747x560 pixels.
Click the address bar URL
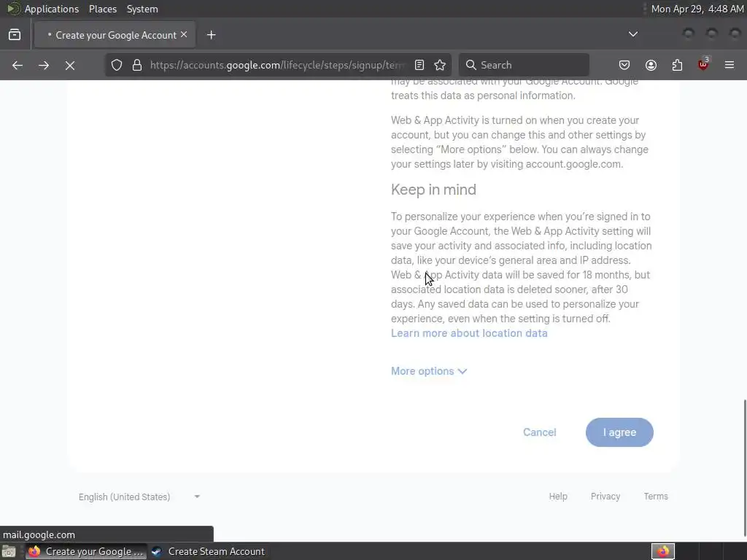[277, 65]
